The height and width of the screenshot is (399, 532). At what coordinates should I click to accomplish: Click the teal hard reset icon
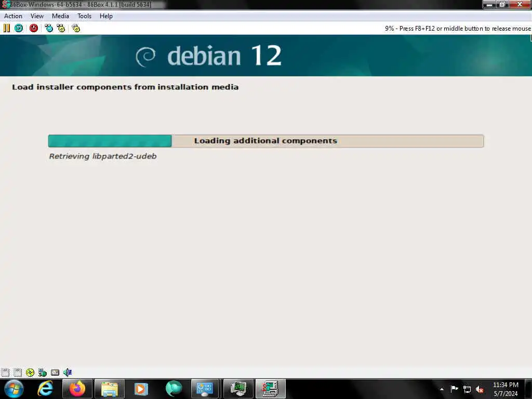(19, 28)
